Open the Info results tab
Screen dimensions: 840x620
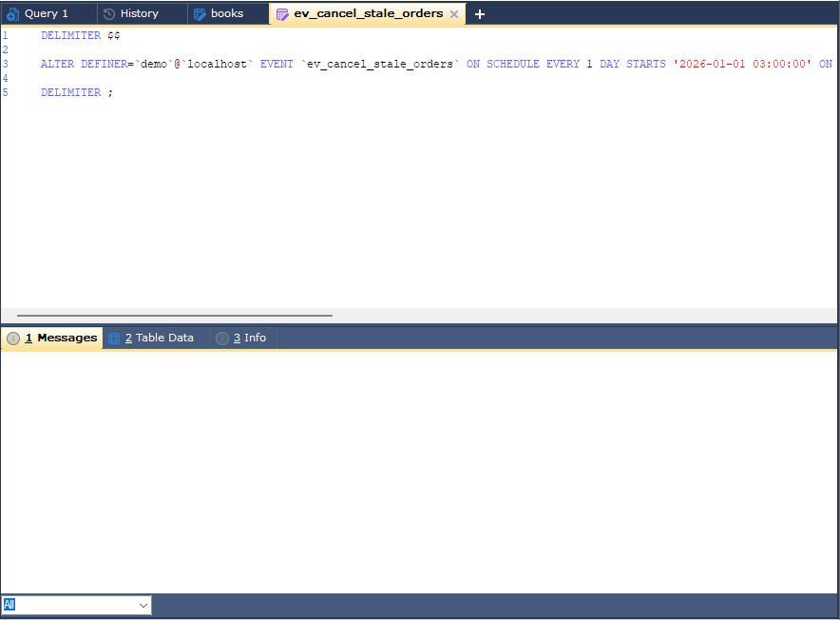point(244,338)
